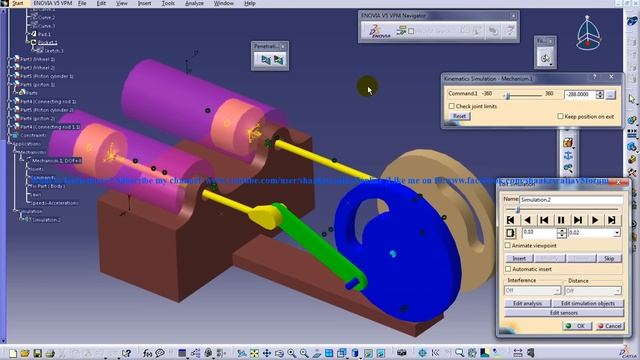Click the Play Forward button
Screen dimensions: 640x360
tap(595, 220)
